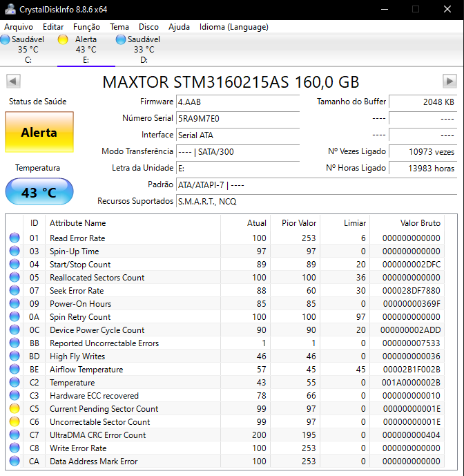Click the Limiar column header
The height and width of the screenshot is (476, 464).
pos(345,223)
